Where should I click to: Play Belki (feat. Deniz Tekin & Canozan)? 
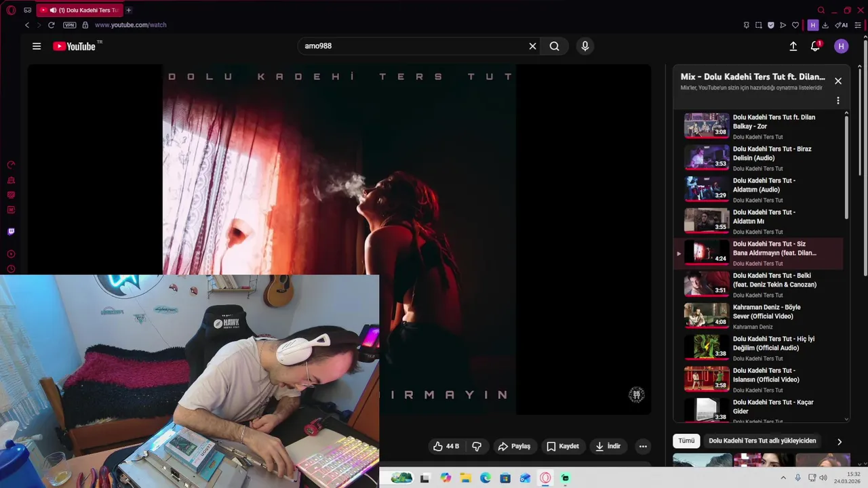pos(759,285)
